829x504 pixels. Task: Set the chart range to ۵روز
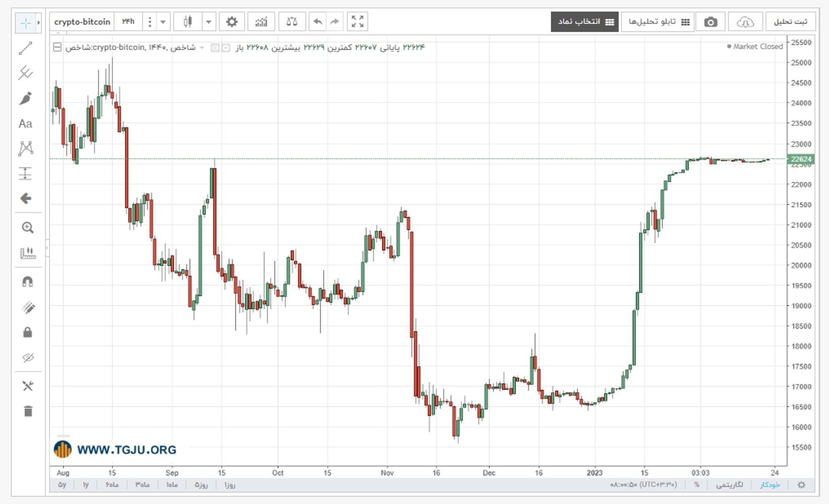coord(201,485)
